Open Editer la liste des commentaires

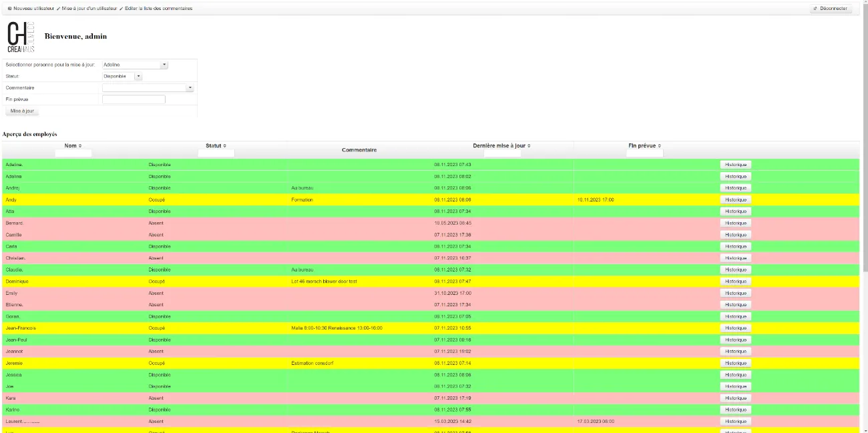click(156, 9)
